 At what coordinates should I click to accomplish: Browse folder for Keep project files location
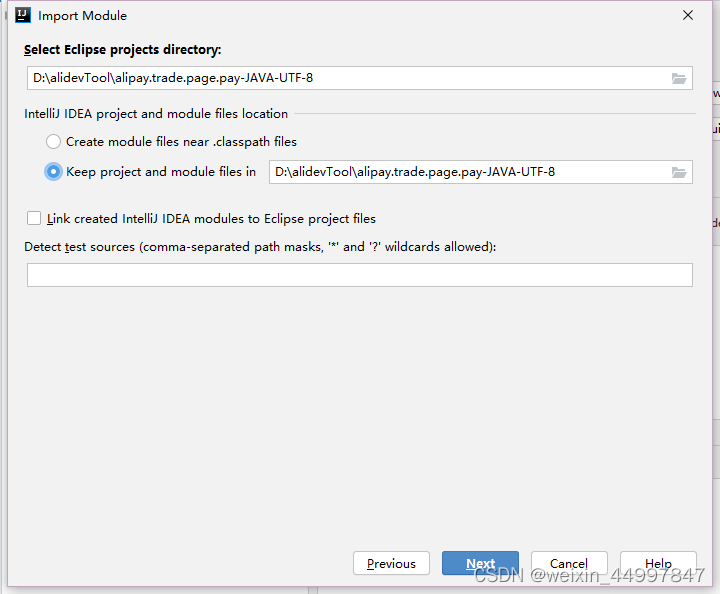tap(679, 173)
